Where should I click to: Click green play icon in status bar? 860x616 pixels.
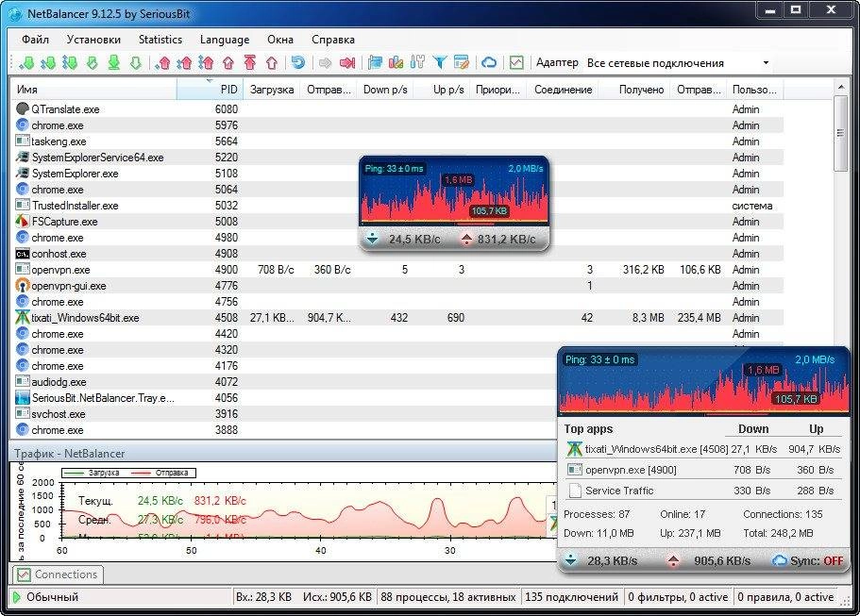pyautogui.click(x=16, y=597)
